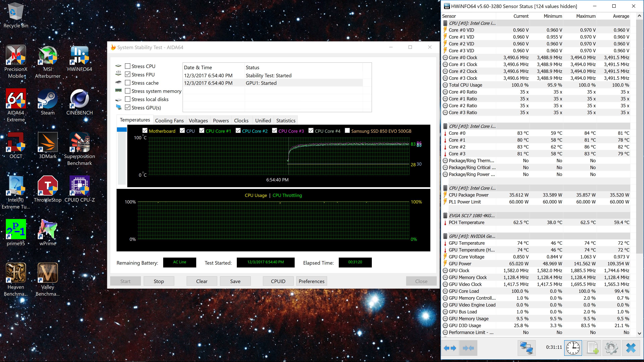The image size is (644, 362).
Task: Select the AIDA64 Extreme desktop icon
Action: click(16, 105)
